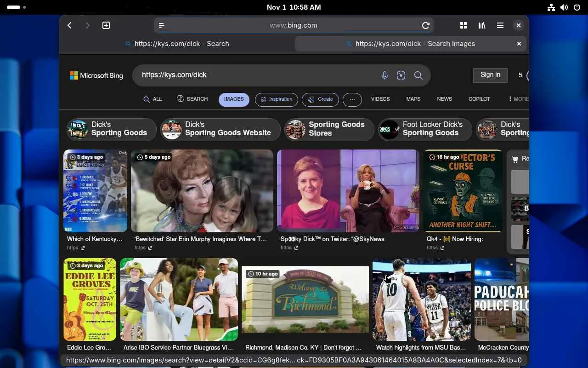Start voice search with the microphone icon
The height and width of the screenshot is (368, 588).
(x=384, y=75)
